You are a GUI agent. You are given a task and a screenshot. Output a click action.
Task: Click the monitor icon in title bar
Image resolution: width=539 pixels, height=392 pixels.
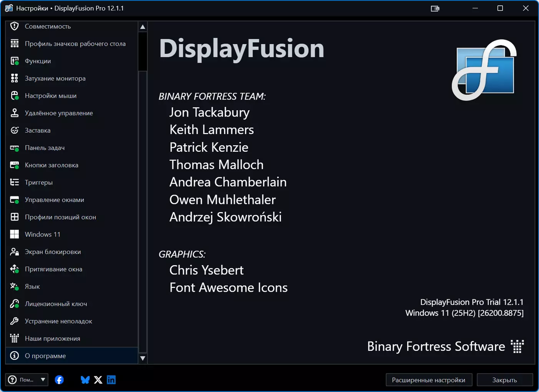435,8
